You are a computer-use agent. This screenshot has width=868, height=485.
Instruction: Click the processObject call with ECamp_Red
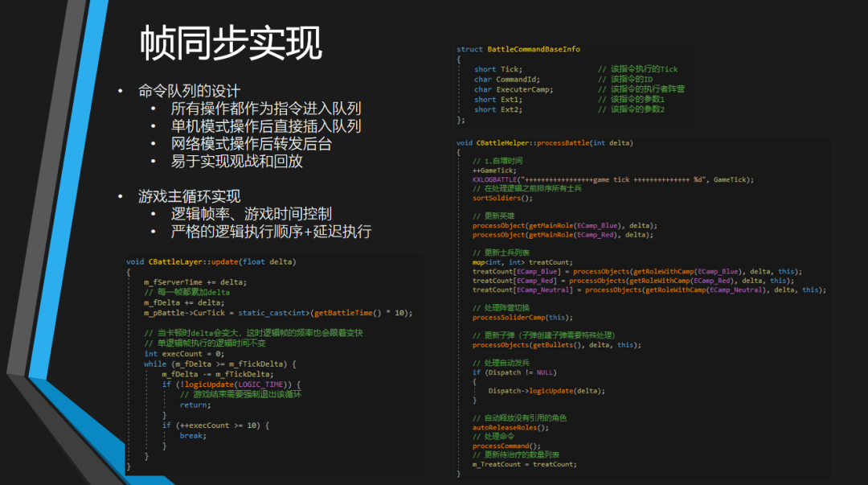(x=563, y=235)
